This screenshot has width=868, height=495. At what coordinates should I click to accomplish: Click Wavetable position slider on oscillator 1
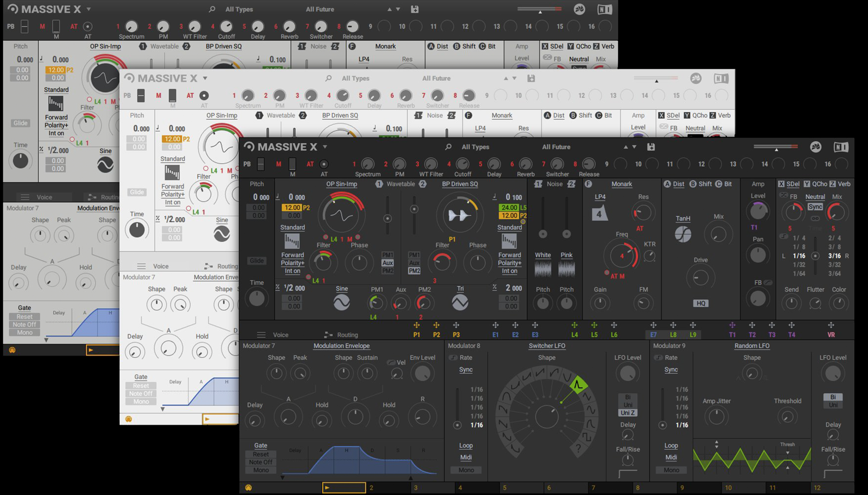[x=388, y=216]
